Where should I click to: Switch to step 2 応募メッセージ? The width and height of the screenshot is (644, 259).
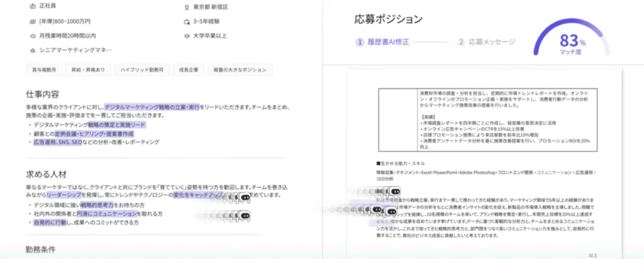[487, 42]
